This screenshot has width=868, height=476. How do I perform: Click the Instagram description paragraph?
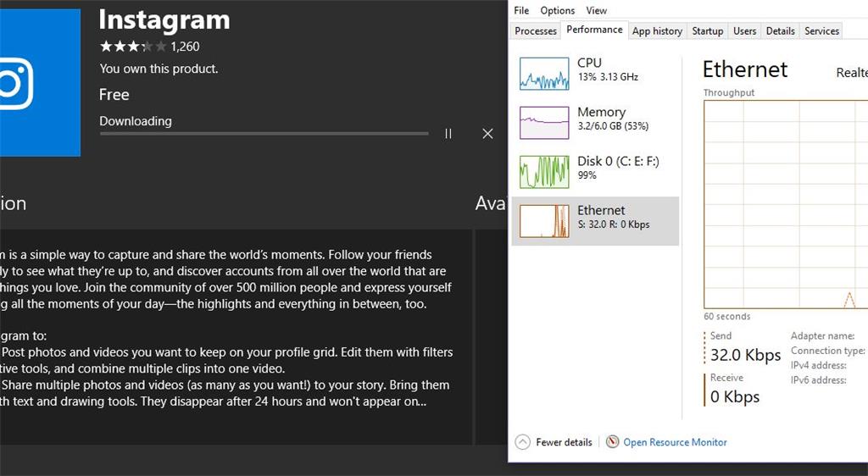225,280
